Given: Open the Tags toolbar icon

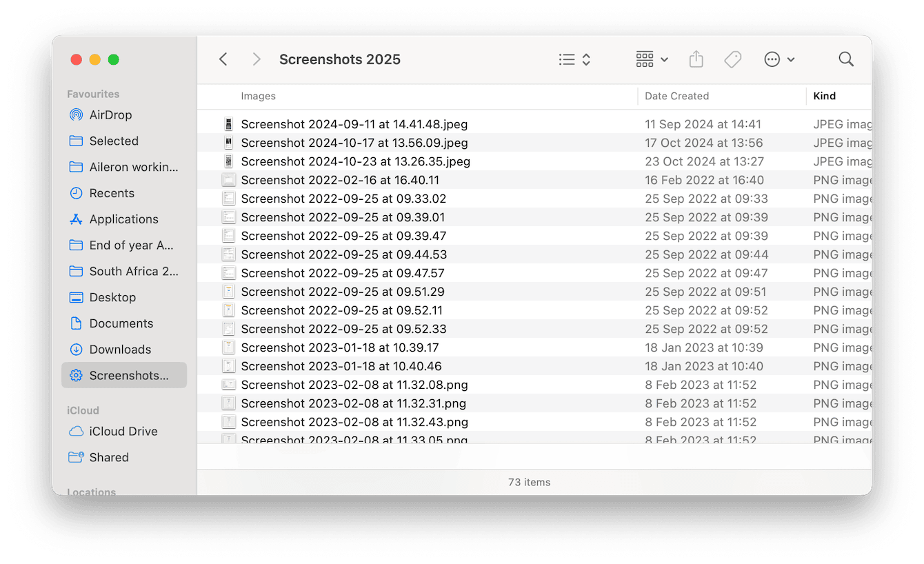Looking at the screenshot, I should (732, 59).
